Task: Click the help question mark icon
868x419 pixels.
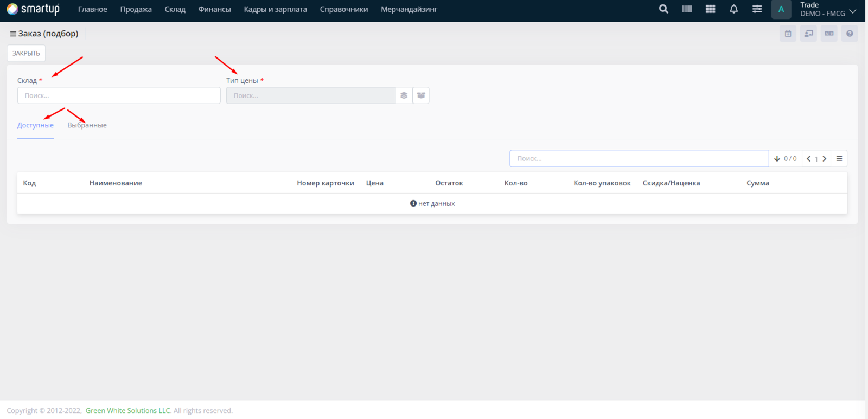Action: [x=850, y=34]
